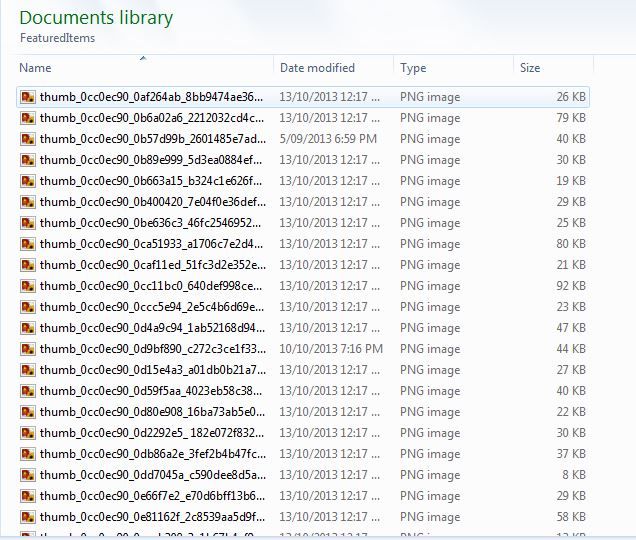
Task: Click PNG icon of thumb_0cc0ec90_0d15e4a3 file
Action: point(28,370)
